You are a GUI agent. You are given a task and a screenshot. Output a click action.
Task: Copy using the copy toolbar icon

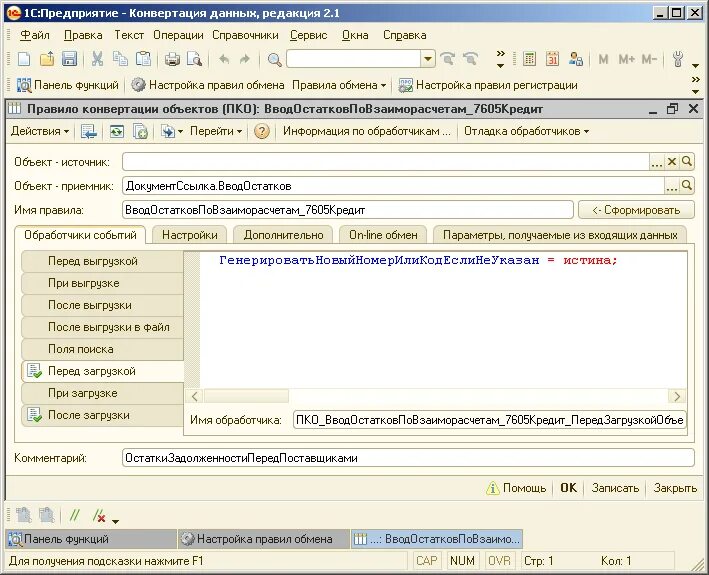click(x=120, y=59)
